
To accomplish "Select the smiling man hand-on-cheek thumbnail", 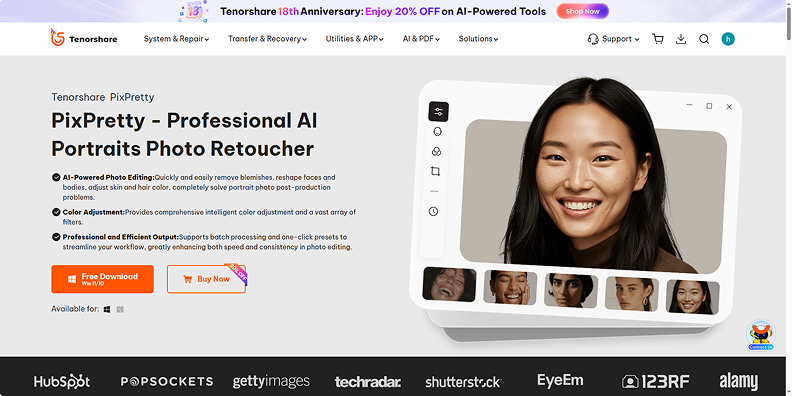I will [x=510, y=287].
